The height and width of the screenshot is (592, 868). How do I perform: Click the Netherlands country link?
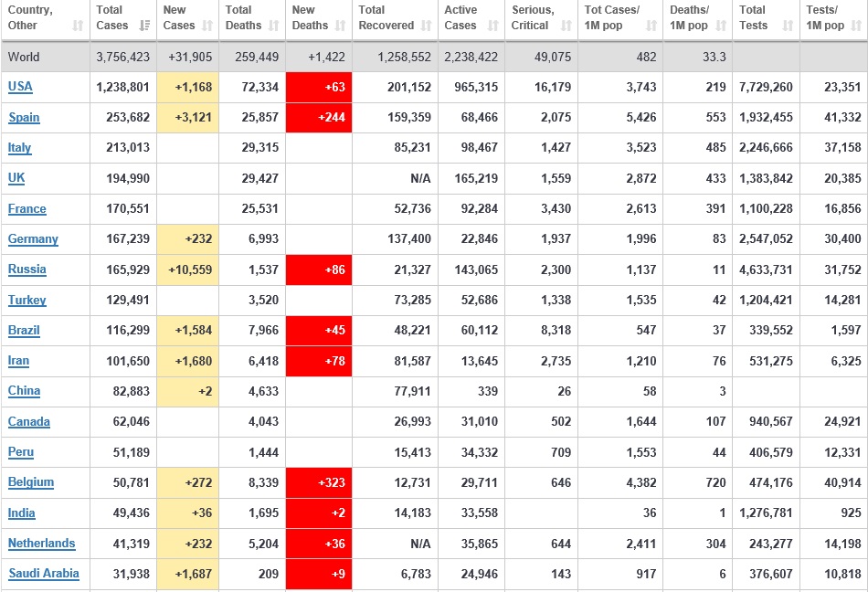pyautogui.click(x=41, y=544)
